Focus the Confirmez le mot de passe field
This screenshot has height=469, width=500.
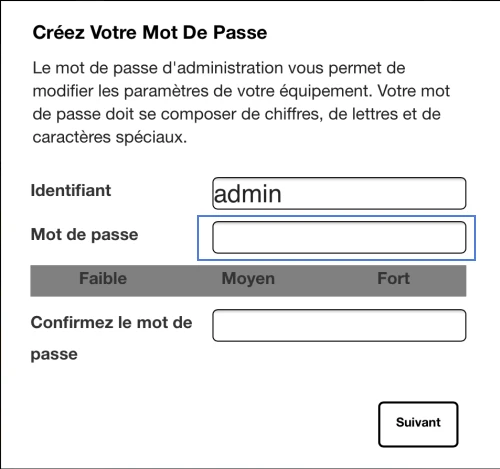click(339, 325)
